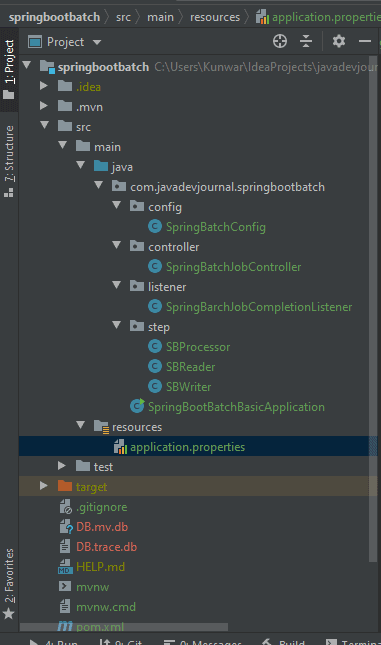
Task: Expand the .idea folder
Action: 44,86
